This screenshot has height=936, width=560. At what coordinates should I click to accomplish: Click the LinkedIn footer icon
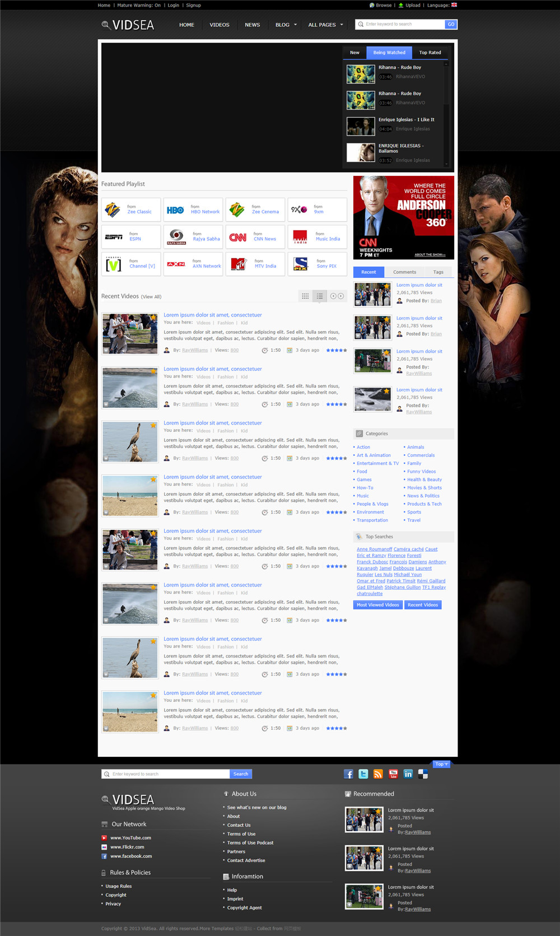[408, 774]
